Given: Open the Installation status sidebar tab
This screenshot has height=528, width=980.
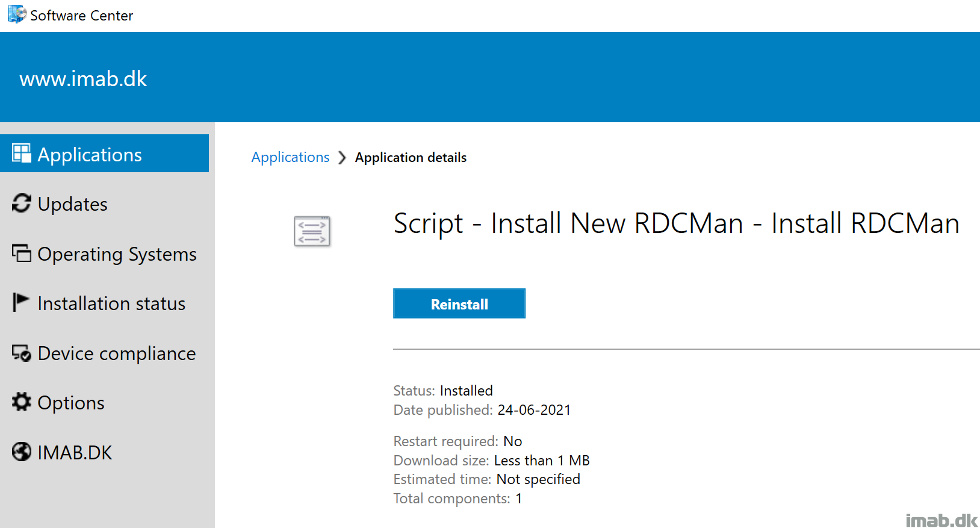Looking at the screenshot, I should click(105, 303).
